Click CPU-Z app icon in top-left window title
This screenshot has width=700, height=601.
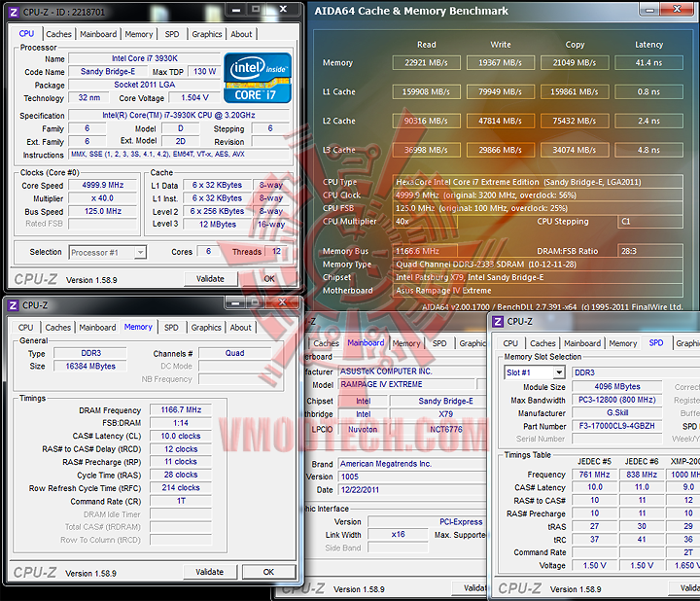click(x=14, y=12)
